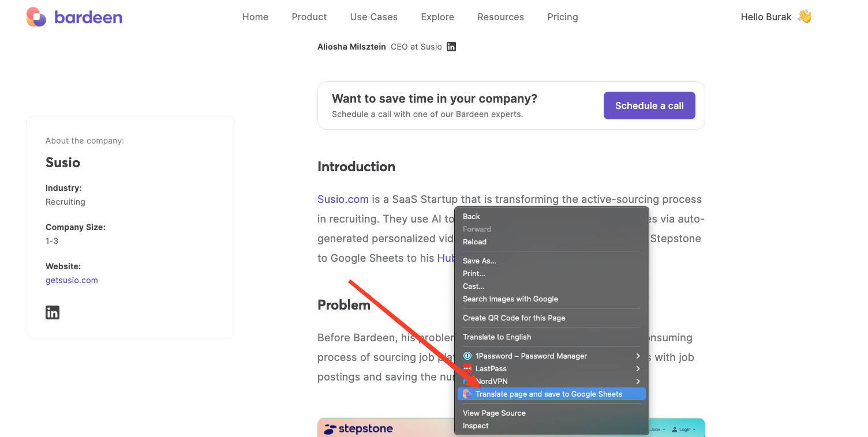The image size is (868, 437).
Task: Click the Bardeen logo icon
Action: click(x=36, y=17)
